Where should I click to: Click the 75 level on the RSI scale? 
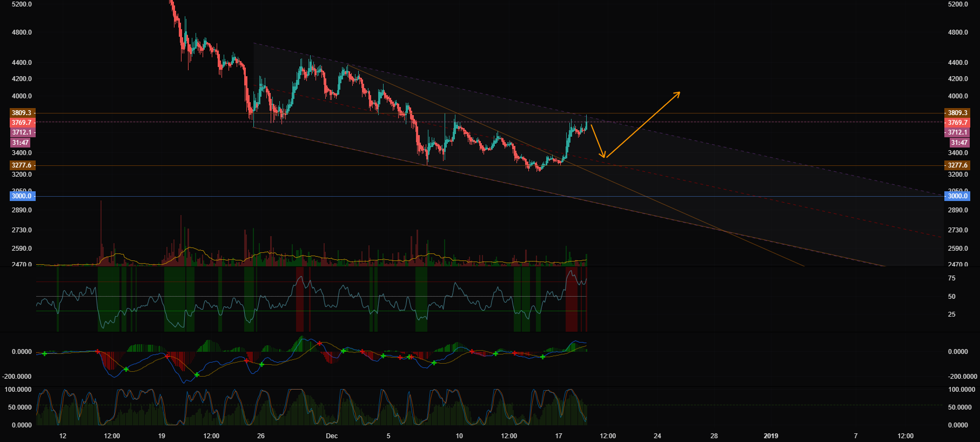(952, 278)
